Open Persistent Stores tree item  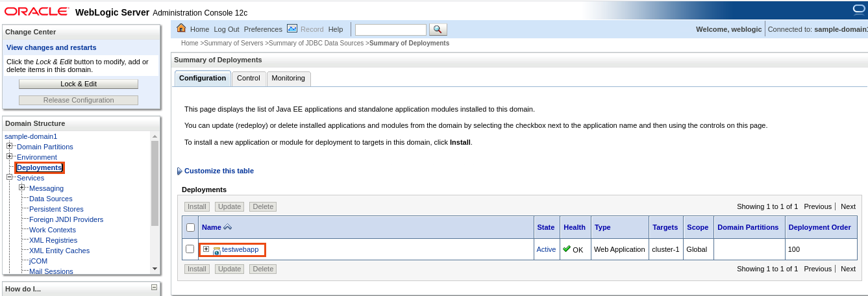click(56, 209)
